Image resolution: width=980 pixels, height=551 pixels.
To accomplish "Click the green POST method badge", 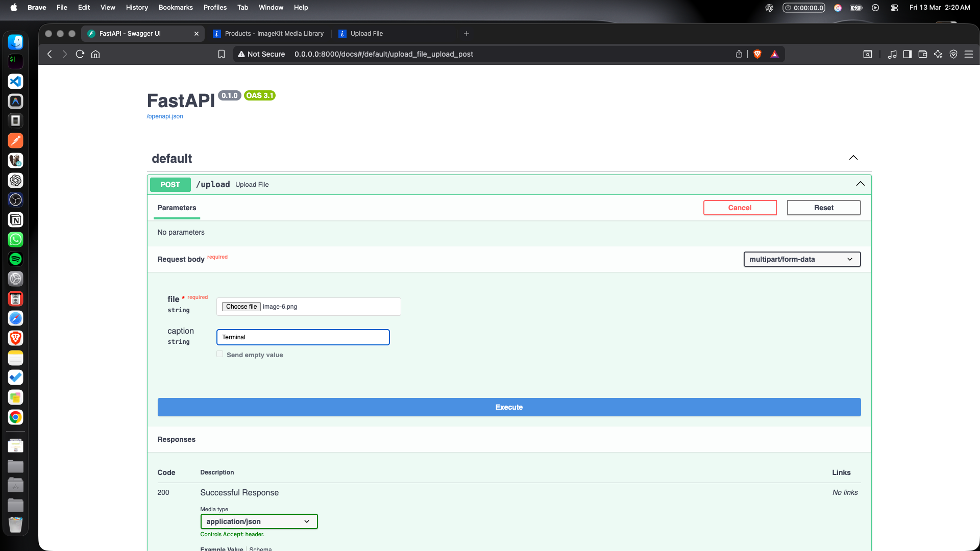I will (x=170, y=185).
